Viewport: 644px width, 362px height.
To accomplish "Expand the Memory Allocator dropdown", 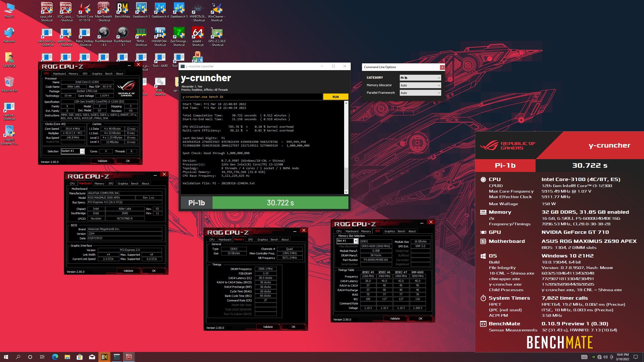I will pos(420,85).
